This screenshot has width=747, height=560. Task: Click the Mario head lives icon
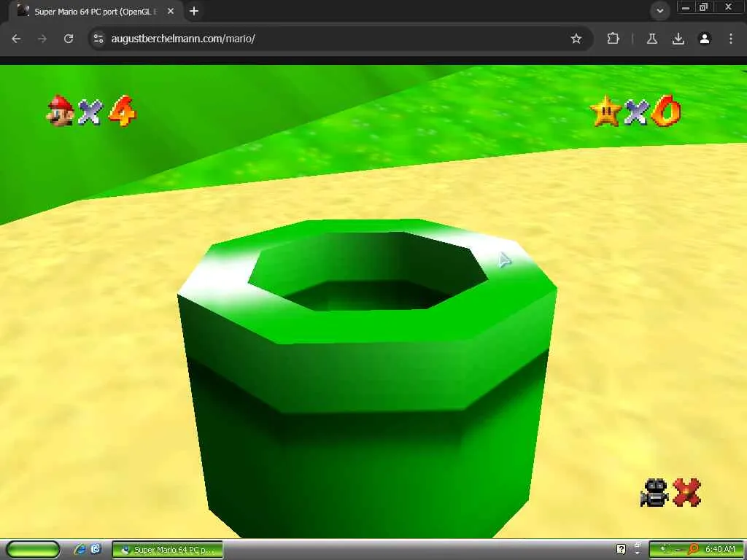tap(61, 111)
